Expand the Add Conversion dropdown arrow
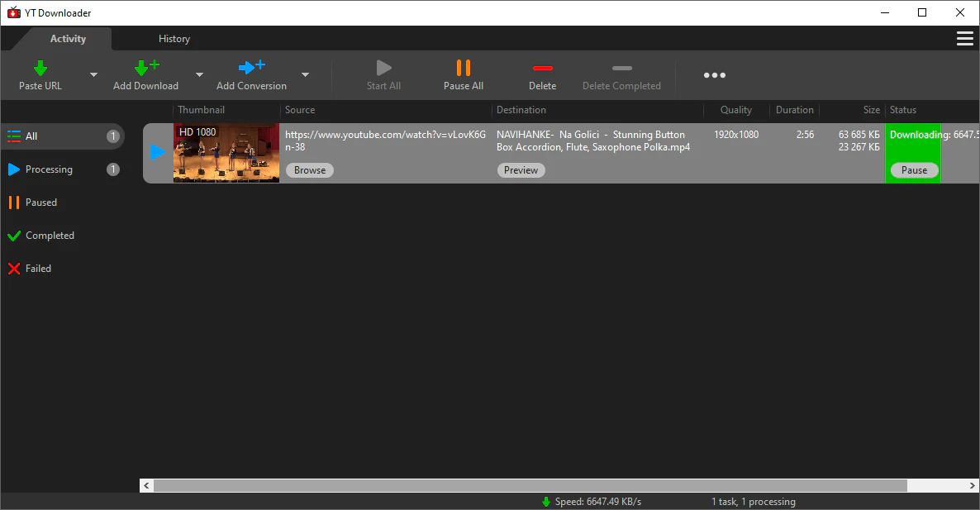Image resolution: width=980 pixels, height=510 pixels. point(305,75)
